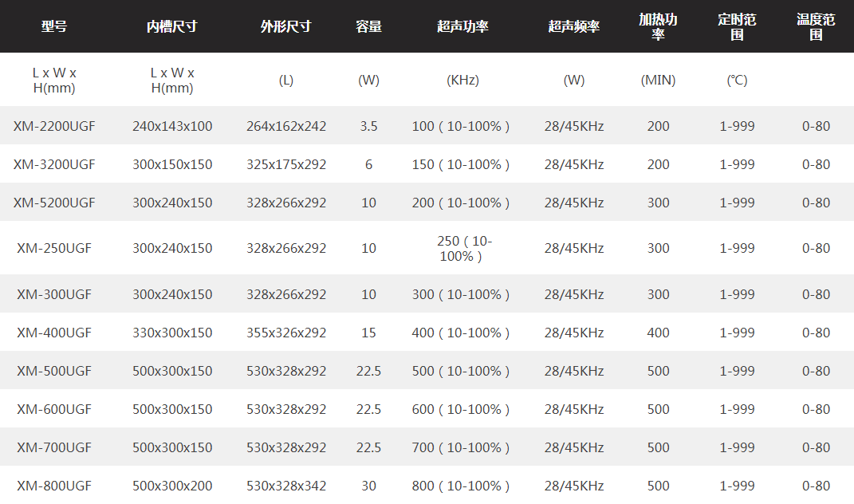
Task: Select the XM-800UGF model cell
Action: pyautogui.click(x=54, y=486)
